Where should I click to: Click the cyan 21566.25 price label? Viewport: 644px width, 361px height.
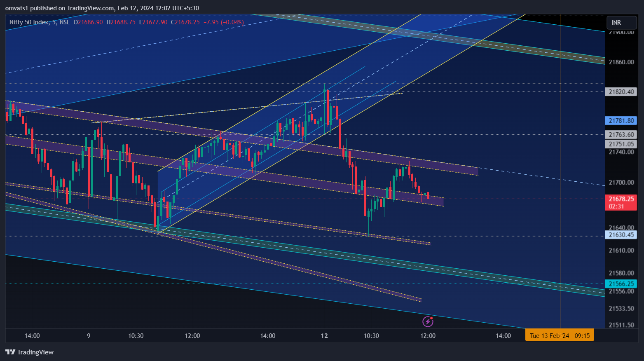point(621,284)
